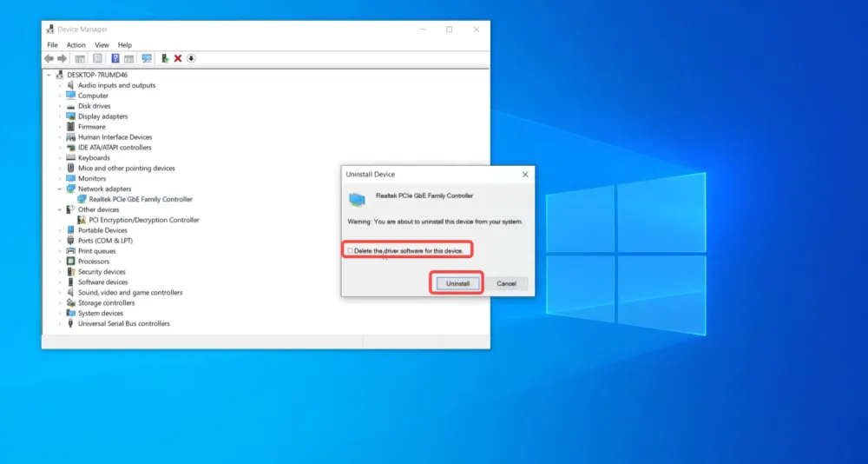The image size is (868, 464).
Task: Expand Storage controllers
Action: pyautogui.click(x=60, y=302)
